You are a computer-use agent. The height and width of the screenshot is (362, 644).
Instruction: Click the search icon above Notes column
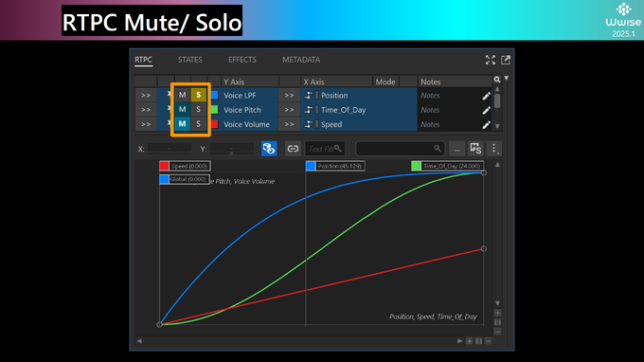tap(497, 80)
